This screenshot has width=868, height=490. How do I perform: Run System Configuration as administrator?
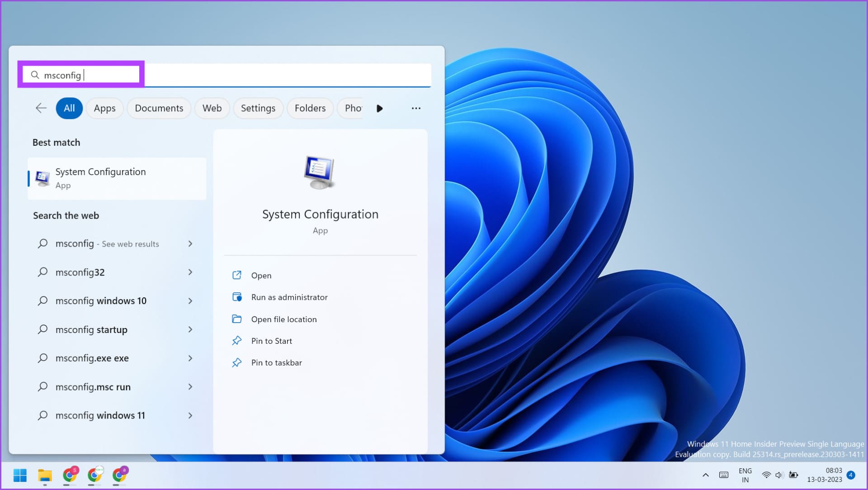pos(289,297)
